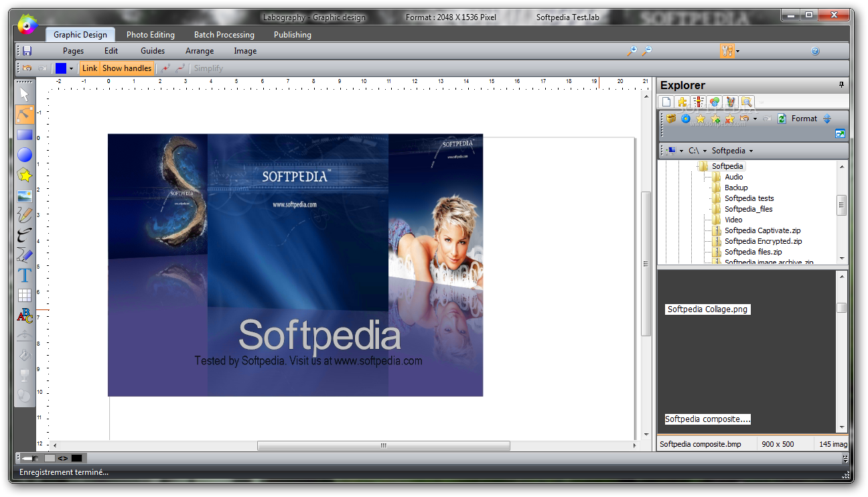Click the treasure chest Explorer icon

point(671,119)
